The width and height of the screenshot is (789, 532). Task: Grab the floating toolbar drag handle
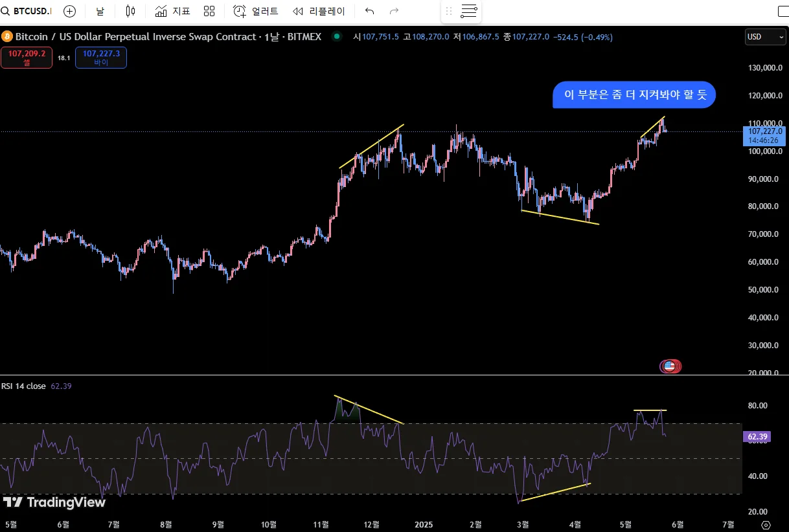point(449,11)
